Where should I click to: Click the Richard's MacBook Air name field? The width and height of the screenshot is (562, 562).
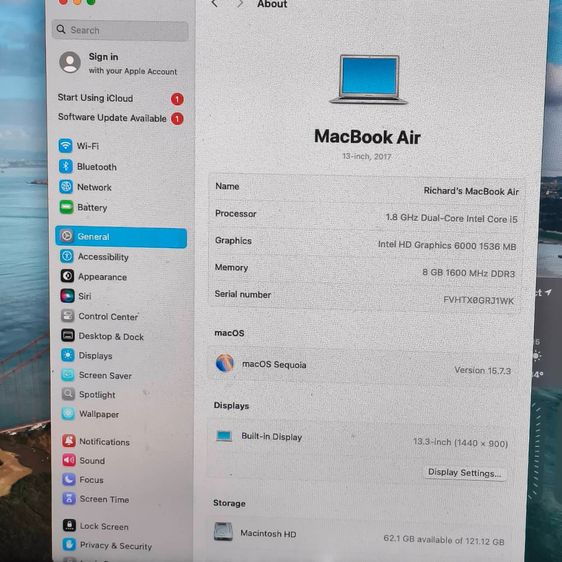(x=471, y=191)
